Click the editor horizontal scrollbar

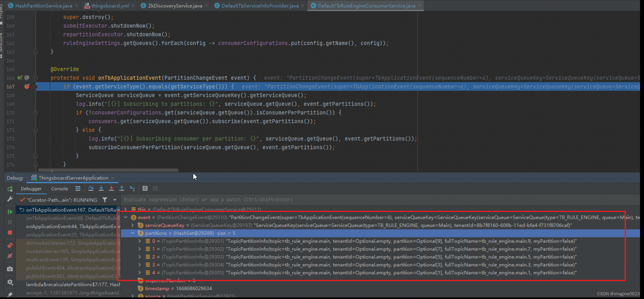click(108, 170)
